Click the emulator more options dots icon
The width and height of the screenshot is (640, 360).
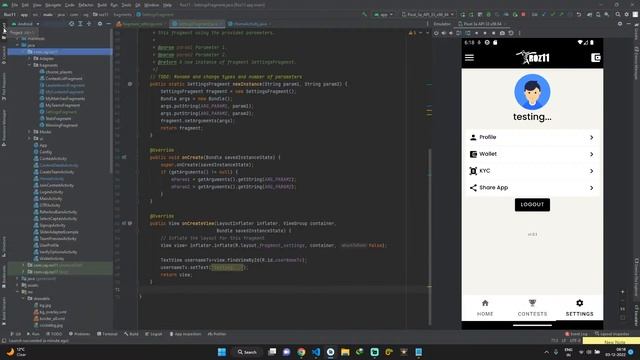click(519, 33)
